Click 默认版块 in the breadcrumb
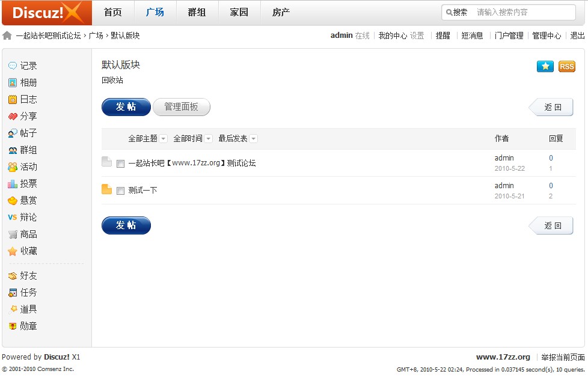The width and height of the screenshot is (588, 377). point(125,35)
